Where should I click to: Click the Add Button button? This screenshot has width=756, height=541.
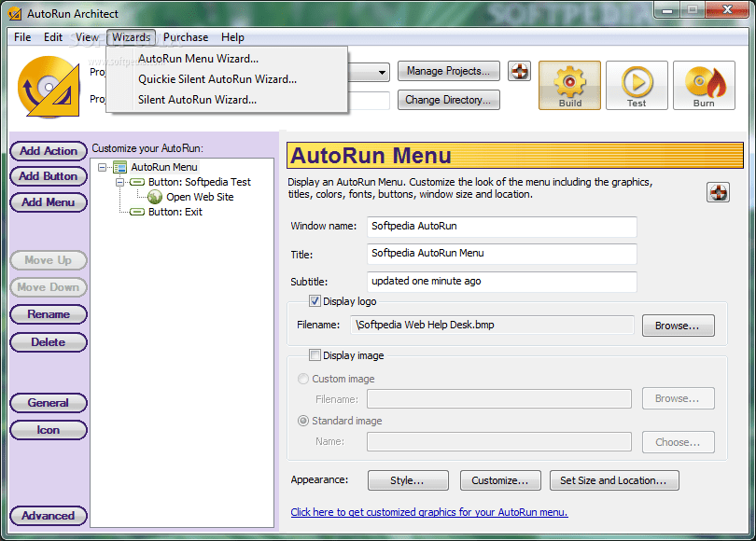tap(49, 176)
